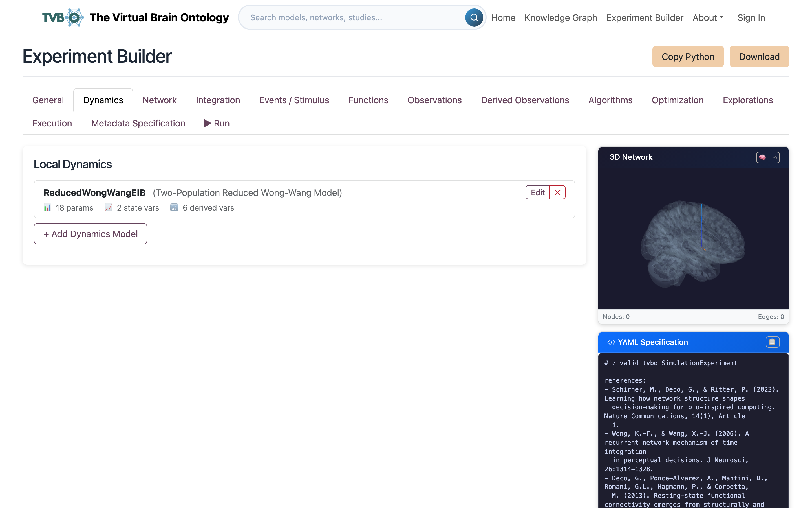
Task: Click the params bar chart icon
Action: [47, 208]
